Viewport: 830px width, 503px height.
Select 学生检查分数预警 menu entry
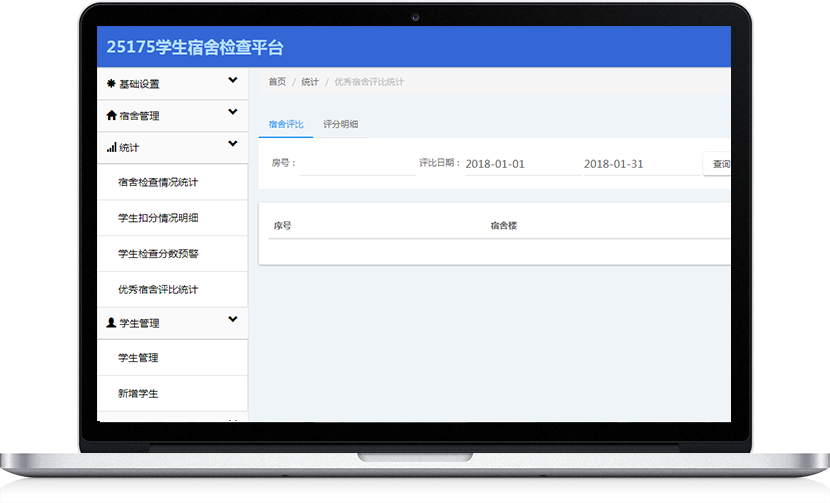(x=158, y=254)
